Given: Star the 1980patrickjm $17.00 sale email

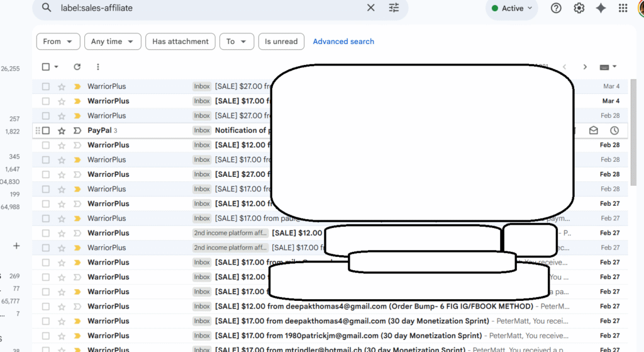Looking at the screenshot, I should (x=62, y=336).
